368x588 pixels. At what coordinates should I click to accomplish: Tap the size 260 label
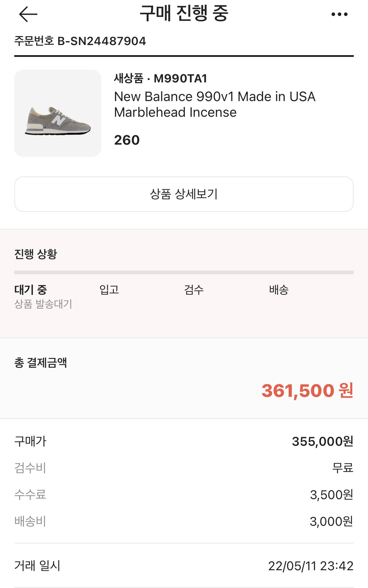tap(127, 140)
